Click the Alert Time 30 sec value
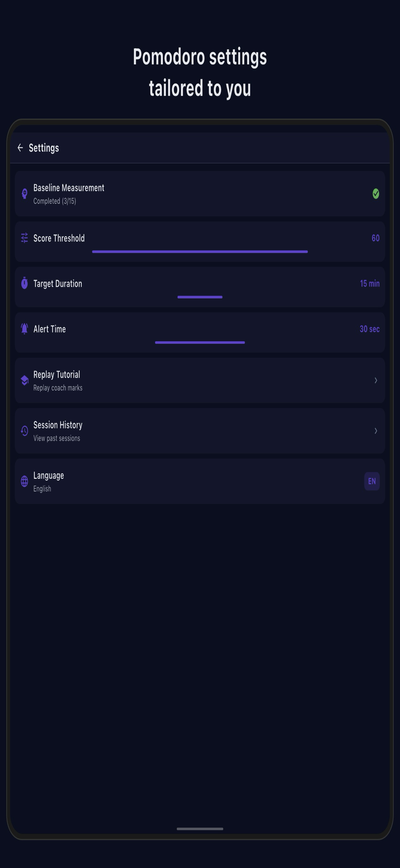Screen dimensions: 400x868 tap(370, 329)
